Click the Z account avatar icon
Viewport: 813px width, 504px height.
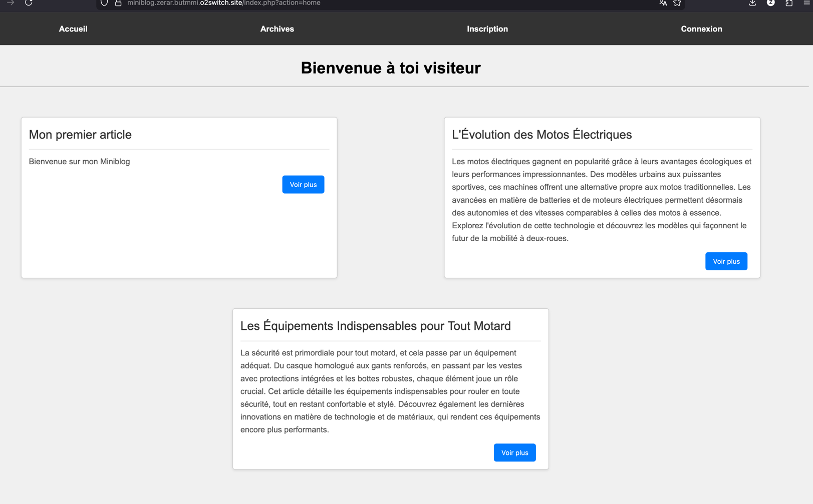tap(770, 3)
